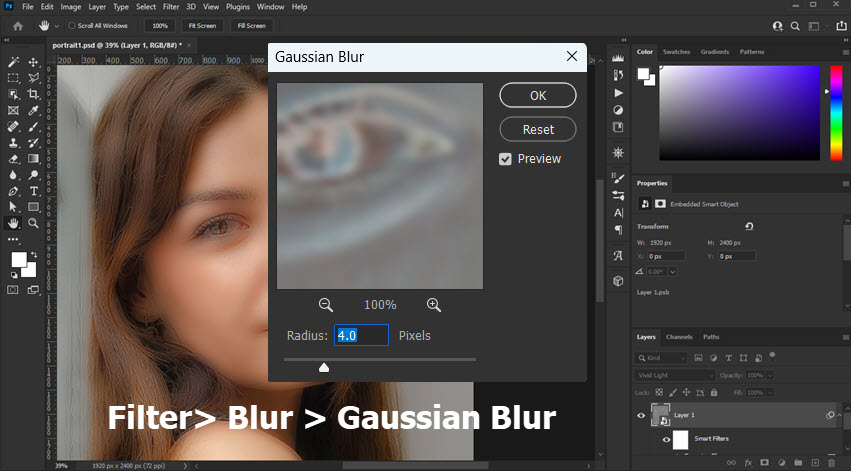Select the Rectangular Marquee tool

pyautogui.click(x=14, y=78)
